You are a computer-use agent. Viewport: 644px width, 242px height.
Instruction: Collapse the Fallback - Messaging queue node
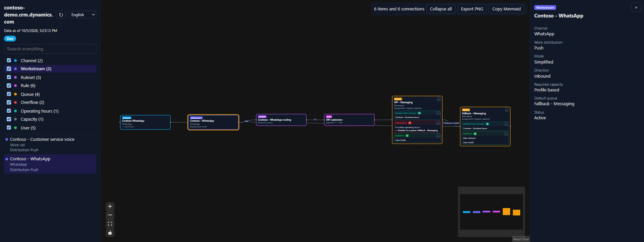[507, 110]
